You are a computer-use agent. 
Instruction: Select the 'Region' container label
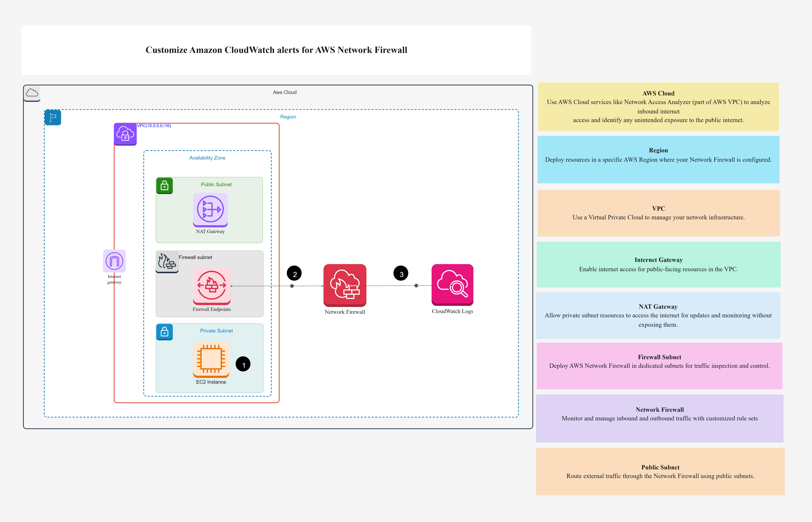pos(288,117)
